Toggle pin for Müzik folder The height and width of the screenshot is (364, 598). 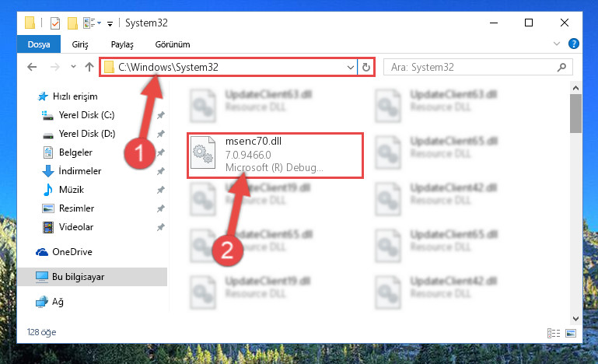(161, 190)
